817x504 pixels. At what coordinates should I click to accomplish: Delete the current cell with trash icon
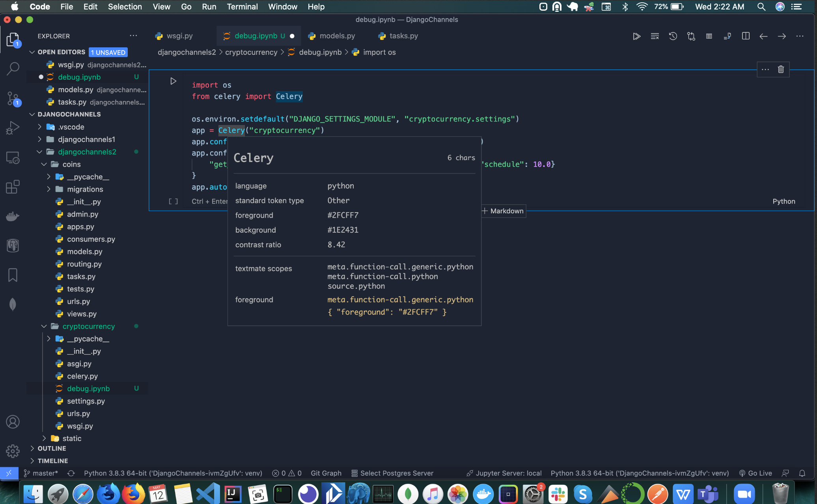(x=781, y=69)
